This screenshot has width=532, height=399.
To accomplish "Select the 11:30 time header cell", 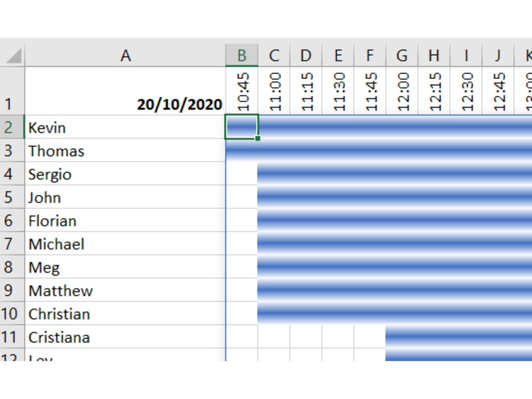I will [x=338, y=91].
